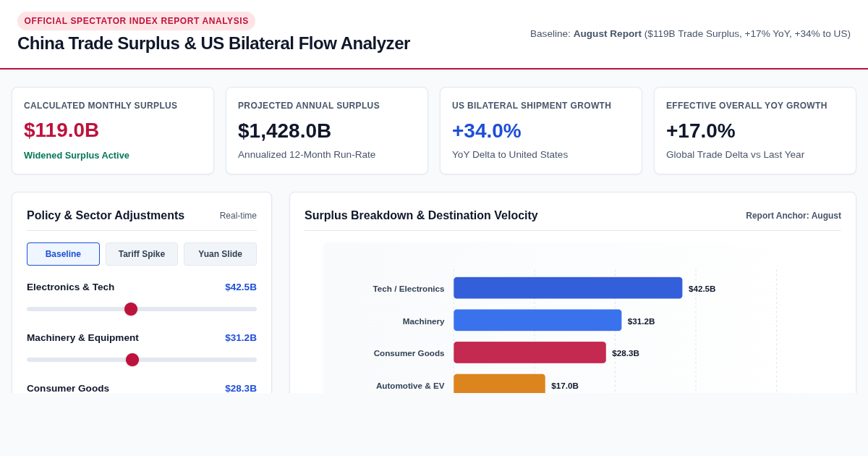This screenshot has height=456, width=868.
Task: Click the Tech / Electronics blue bar
Action: [x=568, y=288]
